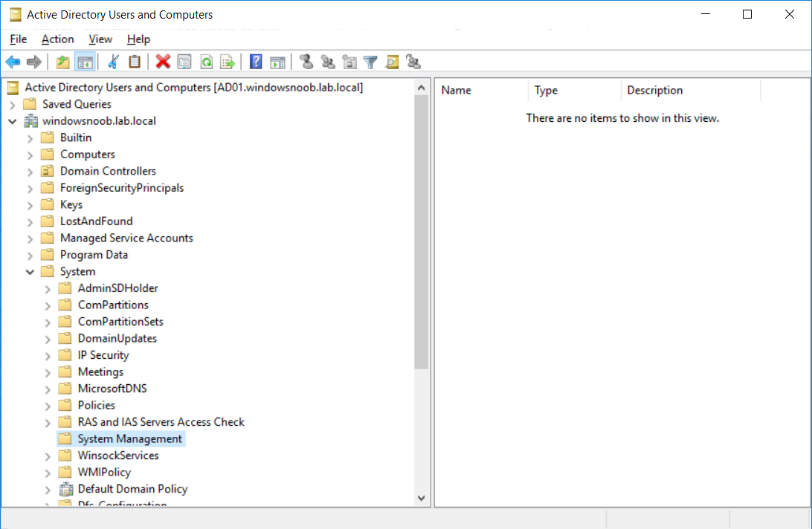Click the Forward arrow toolbar icon
The image size is (812, 529).
click(34, 62)
